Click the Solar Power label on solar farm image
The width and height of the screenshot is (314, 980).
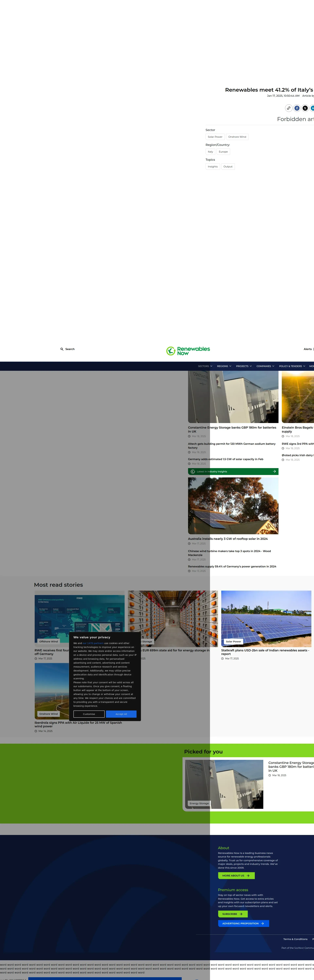pyautogui.click(x=234, y=641)
